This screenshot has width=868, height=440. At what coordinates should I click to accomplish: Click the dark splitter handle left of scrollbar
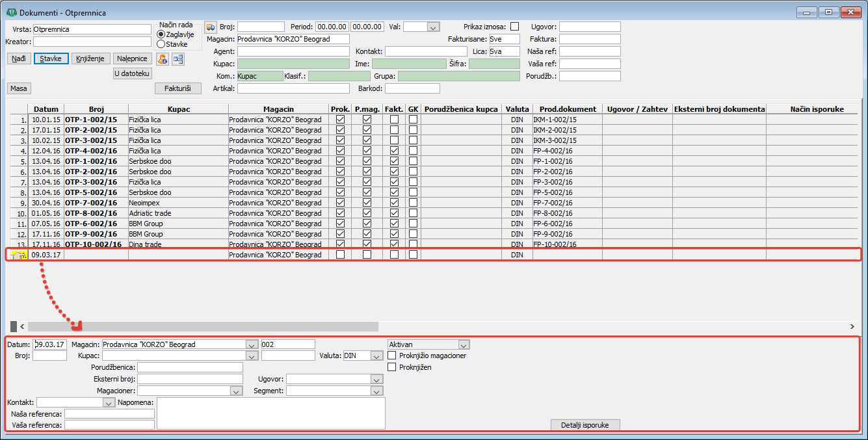coord(13,326)
